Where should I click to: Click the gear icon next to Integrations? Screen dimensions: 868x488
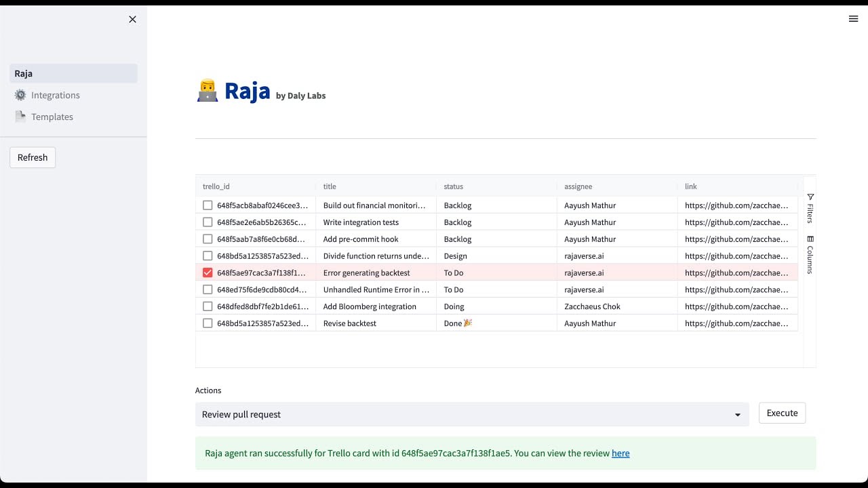click(20, 95)
